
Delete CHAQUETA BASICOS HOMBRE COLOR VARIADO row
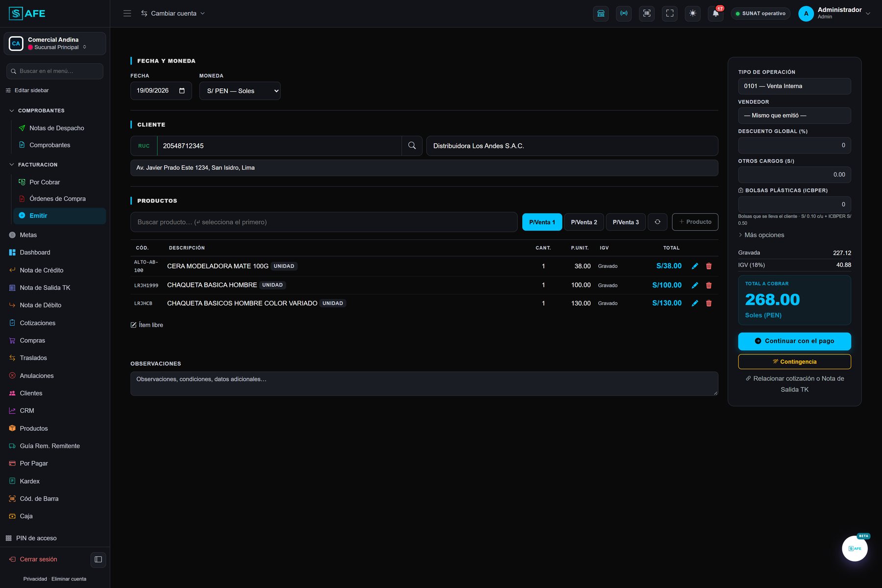(x=709, y=304)
